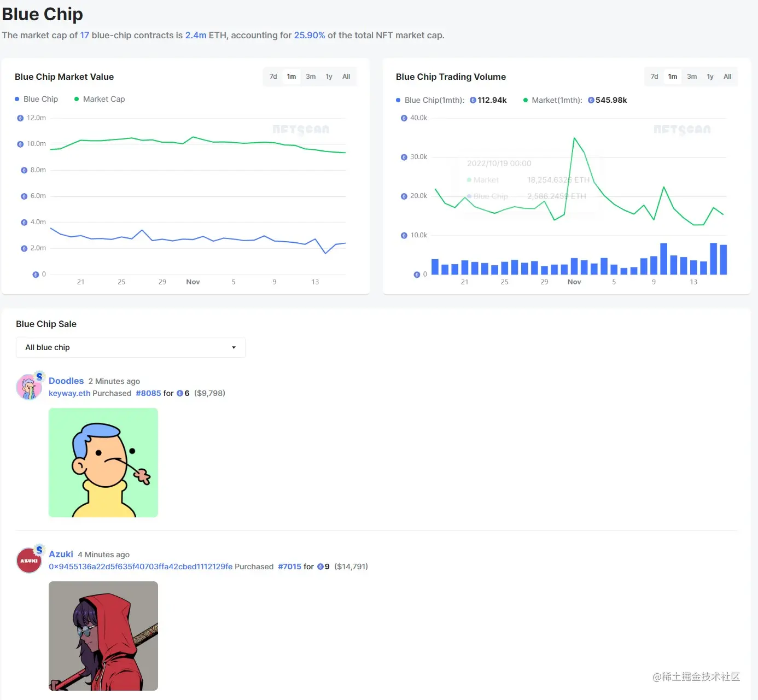Image resolution: width=758 pixels, height=700 pixels.
Task: Click the Azuki collection avatar icon
Action: [28, 561]
